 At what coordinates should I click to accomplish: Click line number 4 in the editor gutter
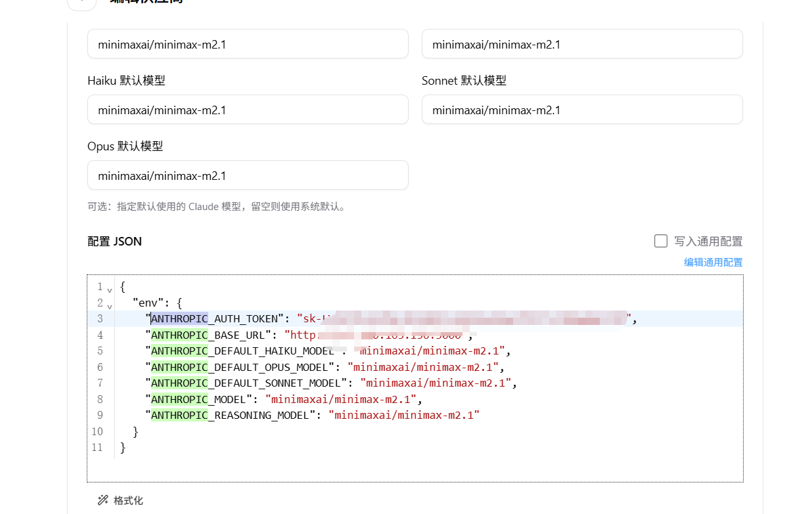[100, 335]
